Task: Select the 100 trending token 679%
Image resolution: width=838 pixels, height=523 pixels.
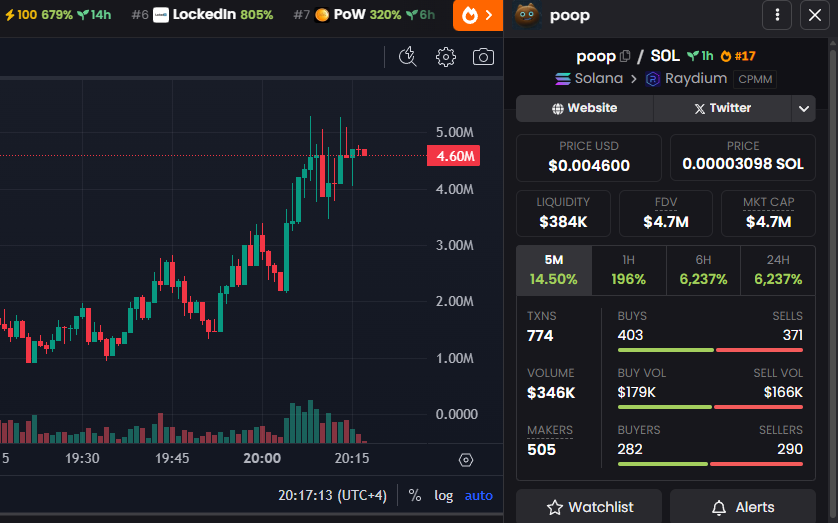Action: (58, 14)
